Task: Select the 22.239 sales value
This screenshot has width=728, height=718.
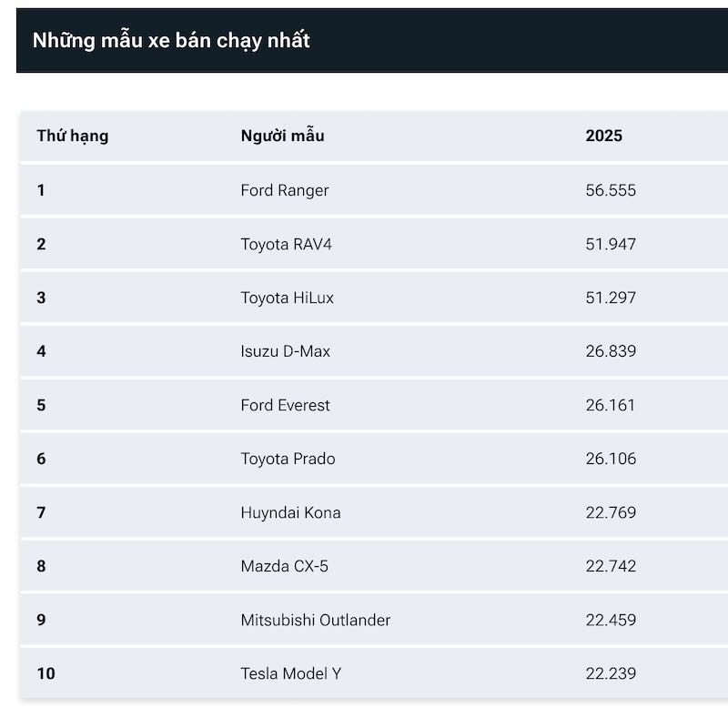Action: (611, 673)
